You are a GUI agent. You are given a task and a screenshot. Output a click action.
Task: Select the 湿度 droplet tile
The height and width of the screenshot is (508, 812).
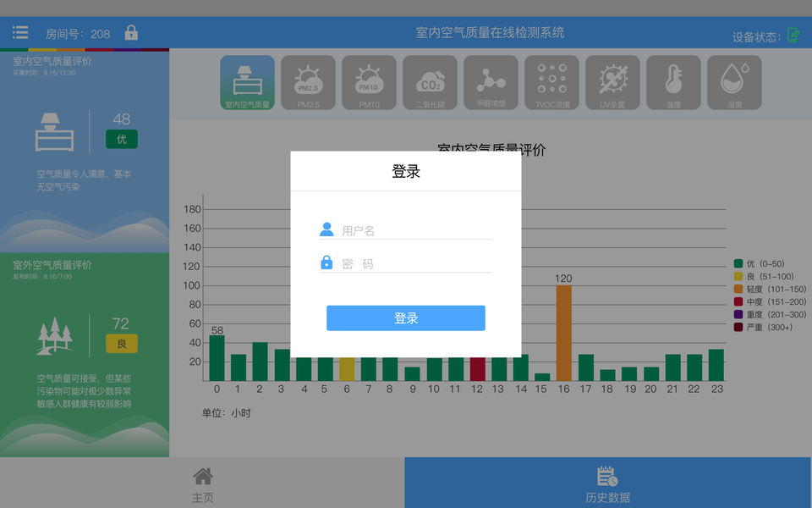(x=734, y=82)
